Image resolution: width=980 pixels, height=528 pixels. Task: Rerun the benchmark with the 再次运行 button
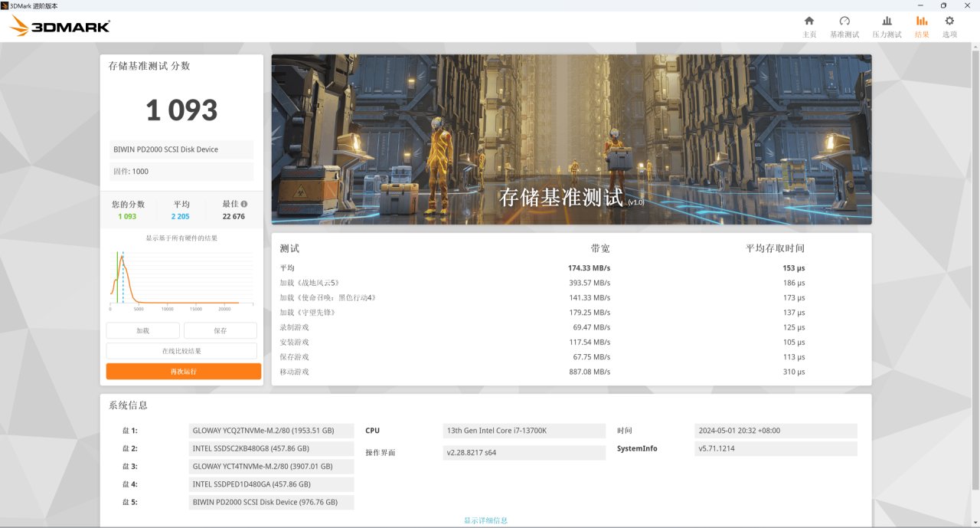182,371
